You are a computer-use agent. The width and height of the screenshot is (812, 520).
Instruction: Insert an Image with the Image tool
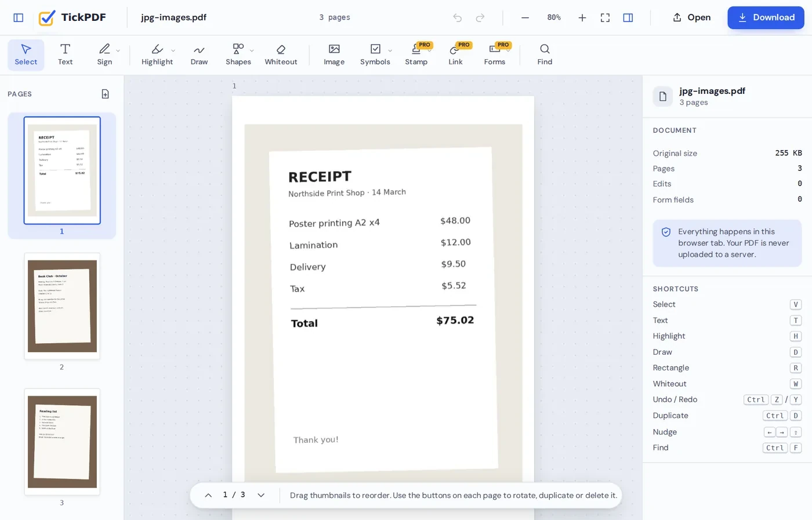pos(334,54)
